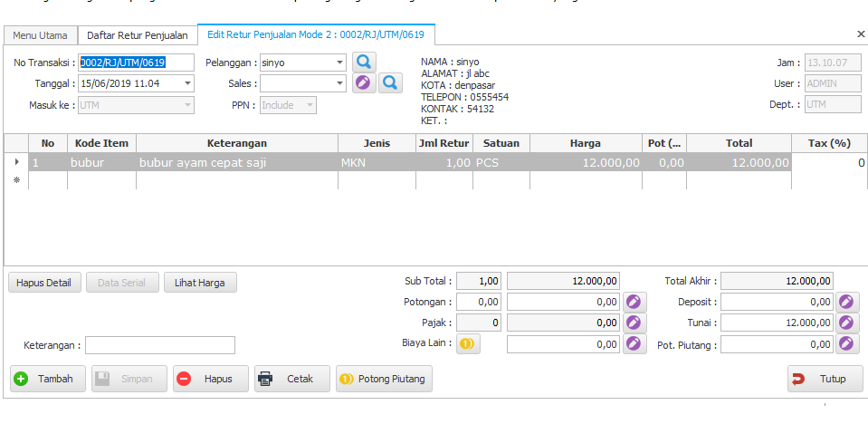Open the Pelanggan dropdown list
868x424 pixels.
coord(339,63)
